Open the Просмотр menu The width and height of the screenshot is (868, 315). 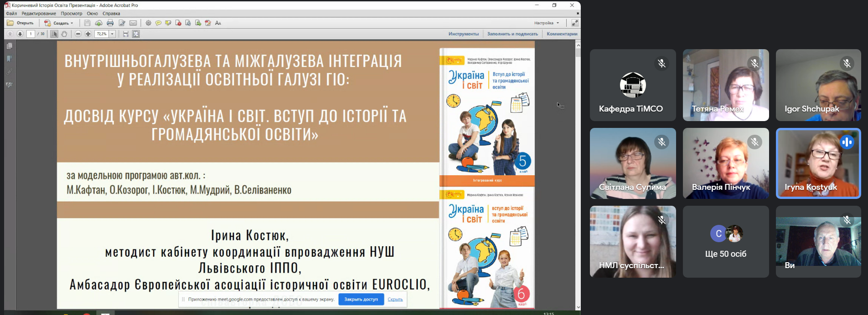point(72,13)
